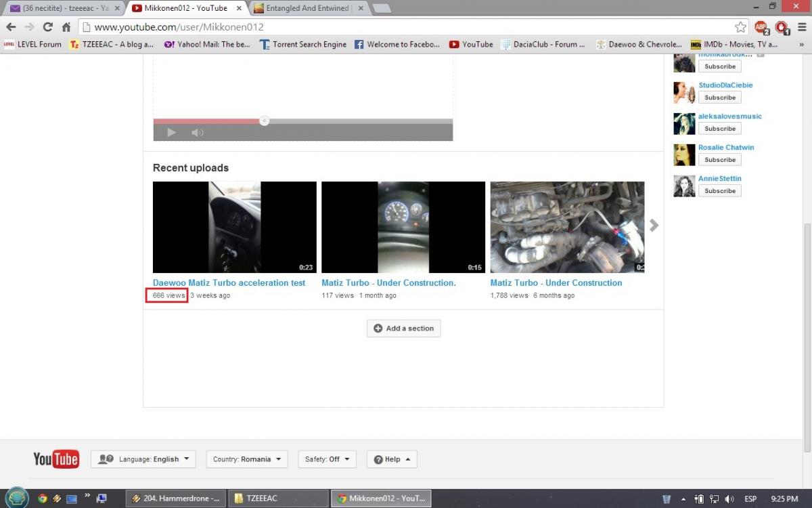Expand the Country: Romania dropdown
This screenshot has width=812, height=508.
(x=247, y=459)
